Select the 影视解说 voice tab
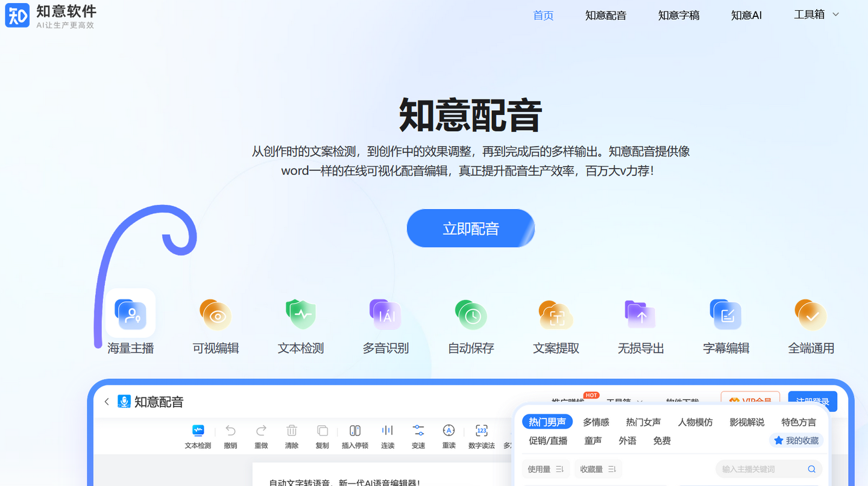868x486 pixels. [747, 422]
